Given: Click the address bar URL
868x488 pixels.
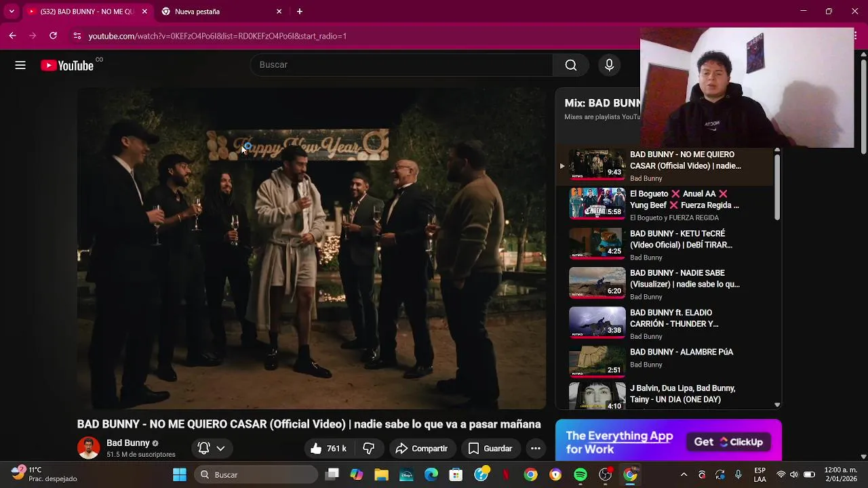Looking at the screenshot, I should click(217, 36).
